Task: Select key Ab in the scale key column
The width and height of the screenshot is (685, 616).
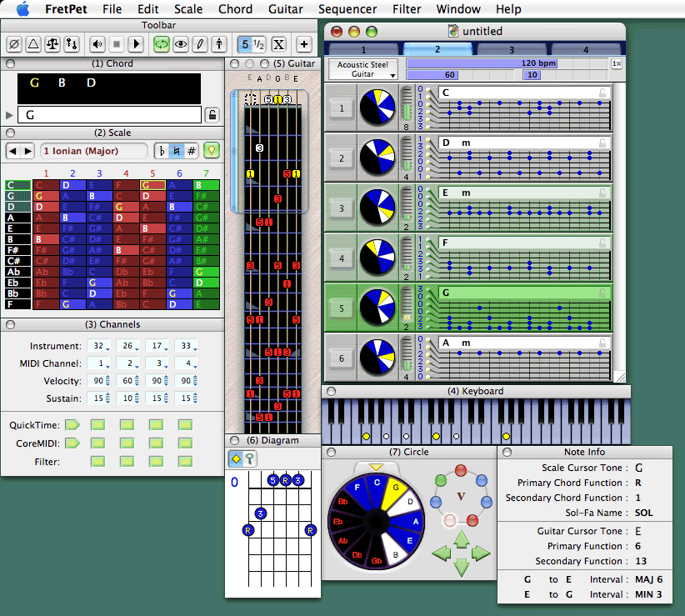Action: click(x=17, y=272)
